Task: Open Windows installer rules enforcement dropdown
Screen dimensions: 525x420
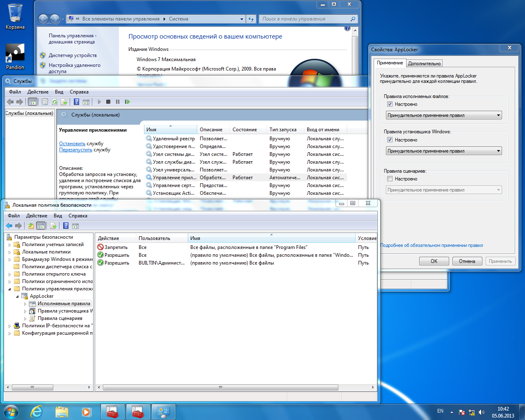Action: tap(444, 151)
